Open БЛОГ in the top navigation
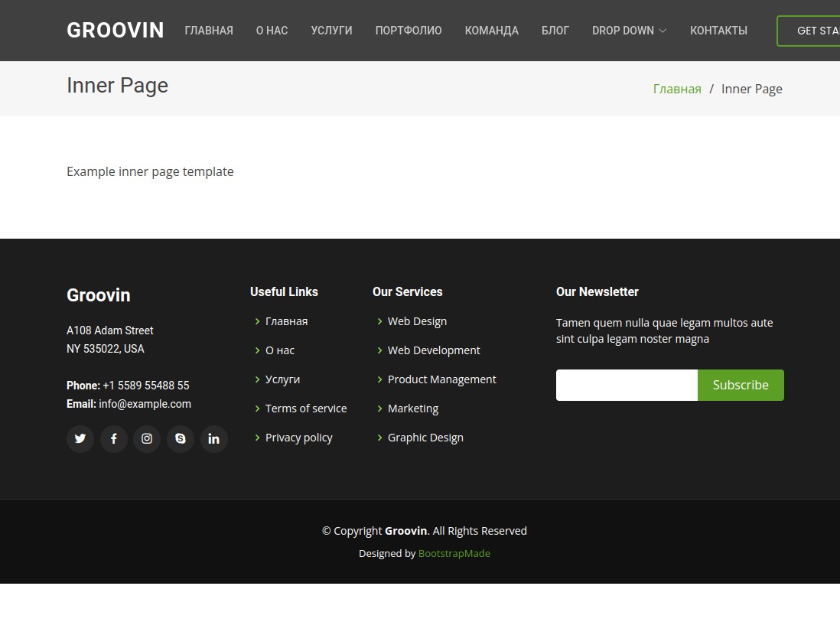The width and height of the screenshot is (840, 638). pyautogui.click(x=555, y=31)
